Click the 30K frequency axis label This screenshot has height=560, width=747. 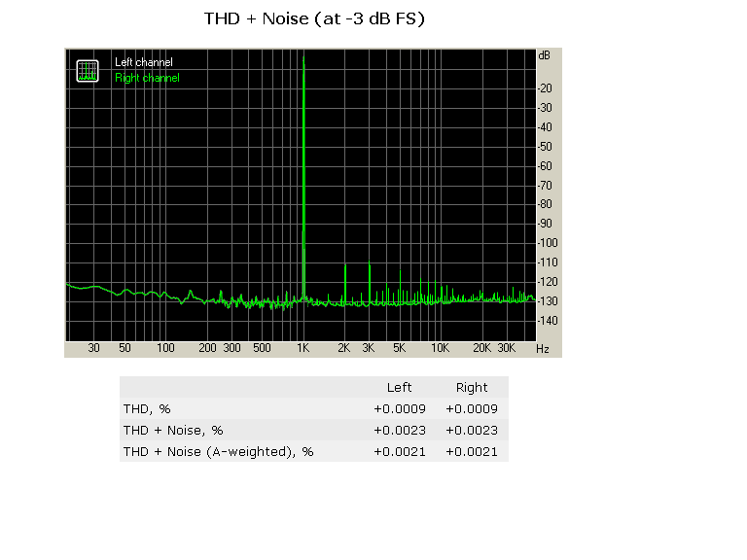(507, 348)
